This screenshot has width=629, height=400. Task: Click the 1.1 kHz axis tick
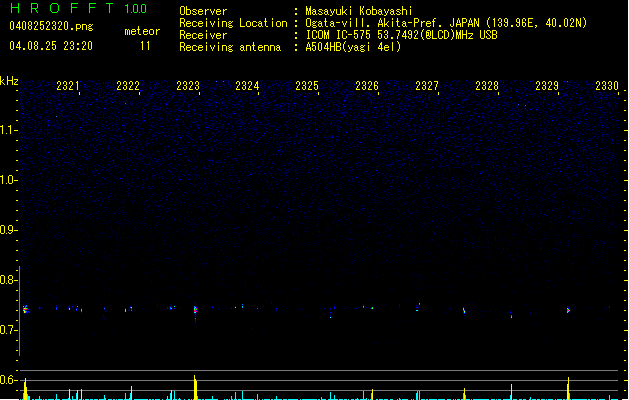click(8, 130)
